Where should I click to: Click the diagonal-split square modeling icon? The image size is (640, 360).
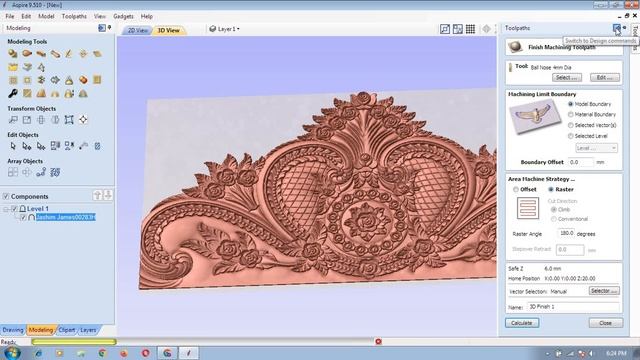click(x=27, y=93)
